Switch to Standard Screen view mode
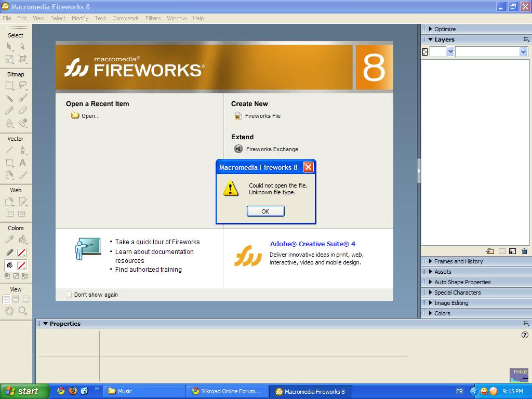 [6, 299]
